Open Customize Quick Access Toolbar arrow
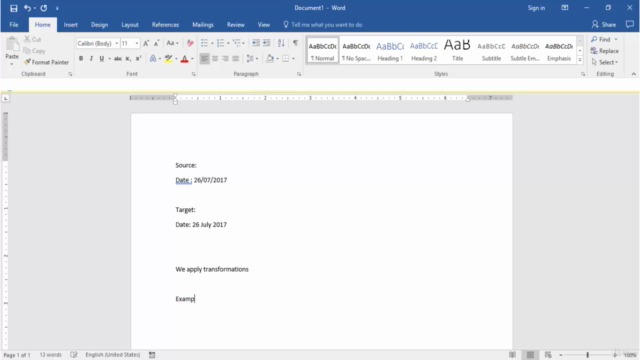 pyautogui.click(x=57, y=8)
